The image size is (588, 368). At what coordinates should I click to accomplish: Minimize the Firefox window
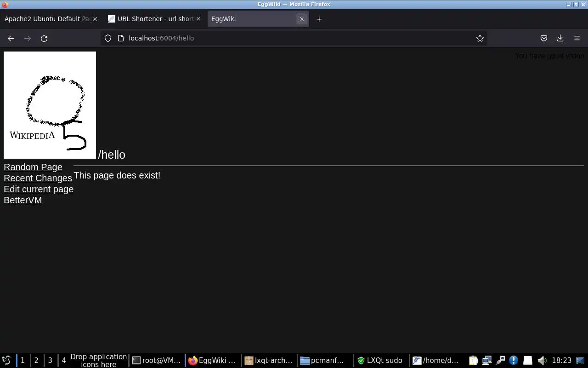569,5
